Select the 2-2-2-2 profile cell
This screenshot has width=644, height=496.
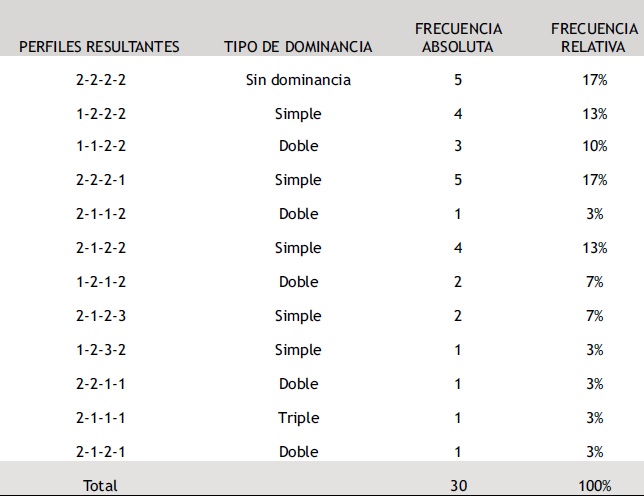tap(101, 79)
